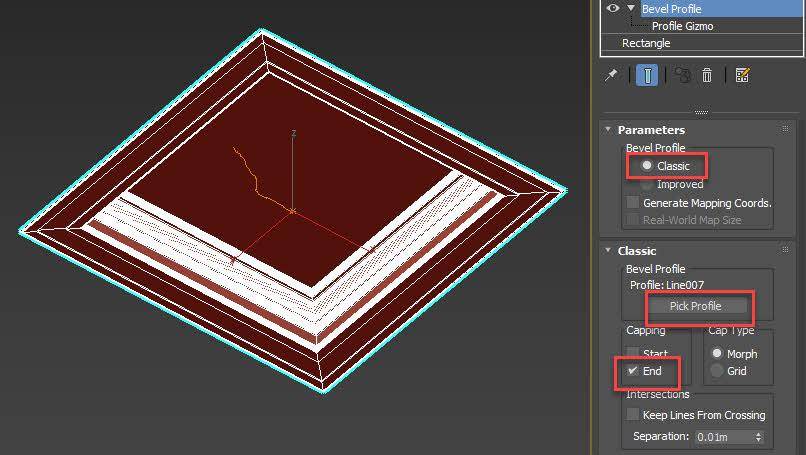Viewport: 806px width, 455px height.
Task: Hide Bevel Profile modifier with eye icon
Action: click(x=612, y=8)
